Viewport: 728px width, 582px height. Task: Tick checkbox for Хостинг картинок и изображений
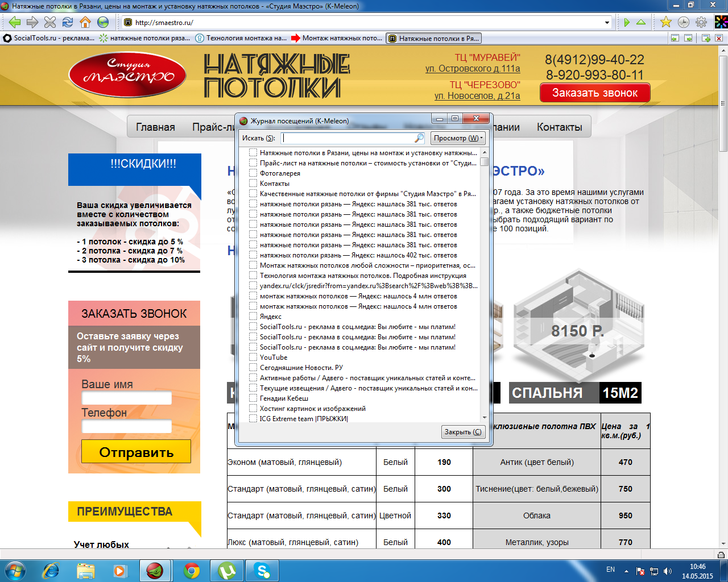(x=253, y=409)
